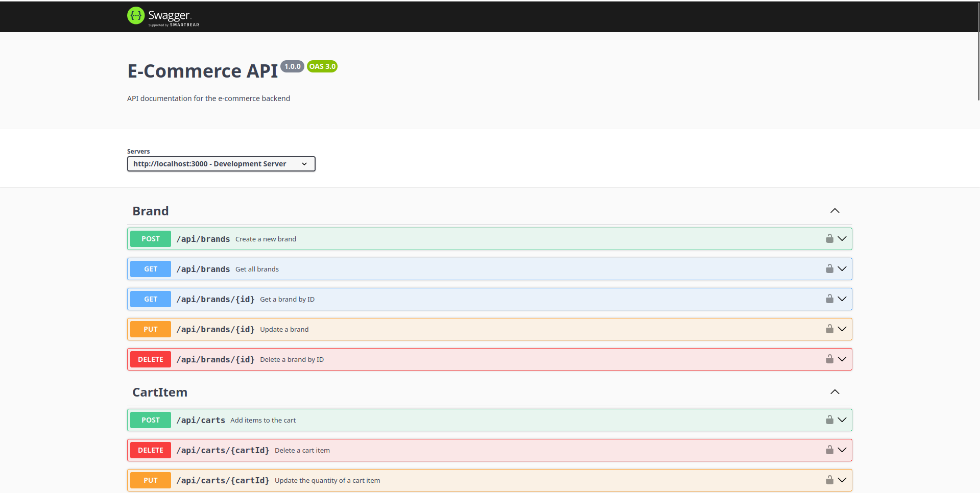This screenshot has width=980, height=493.
Task: Click the /api/brands path on Get all brands
Action: (203, 269)
